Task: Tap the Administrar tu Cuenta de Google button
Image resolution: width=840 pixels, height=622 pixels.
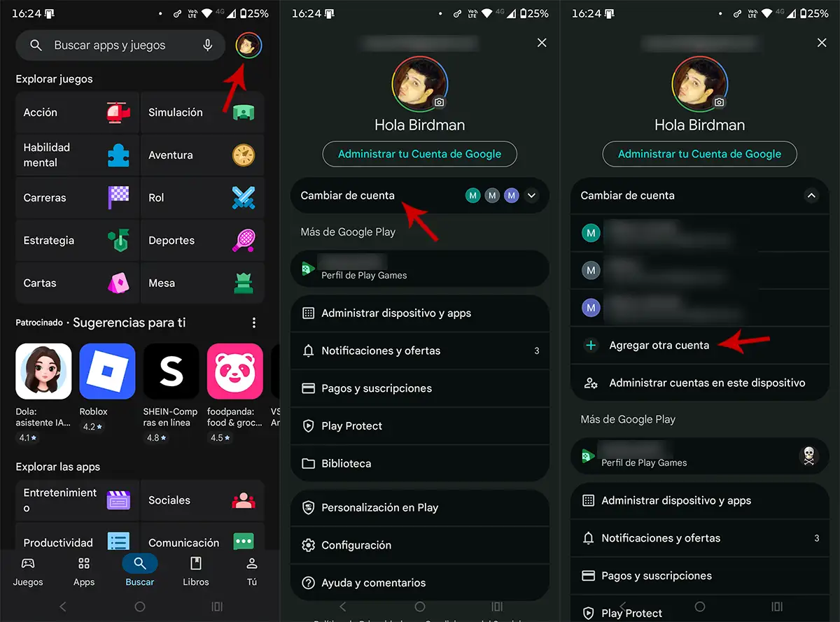Action: [419, 154]
